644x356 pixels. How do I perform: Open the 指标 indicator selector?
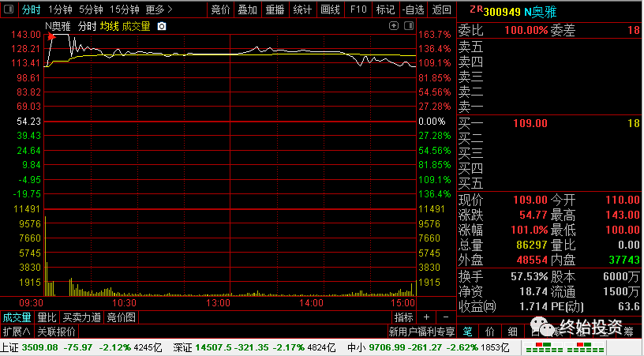pos(403,317)
